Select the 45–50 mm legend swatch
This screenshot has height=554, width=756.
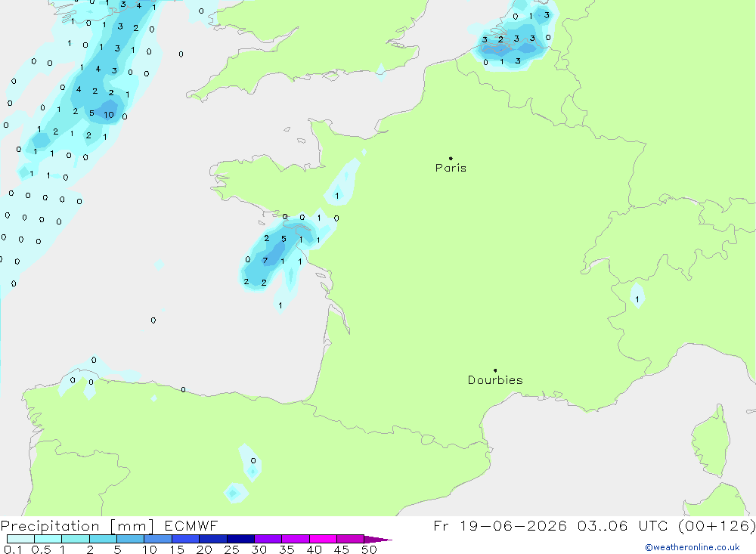tap(350, 539)
